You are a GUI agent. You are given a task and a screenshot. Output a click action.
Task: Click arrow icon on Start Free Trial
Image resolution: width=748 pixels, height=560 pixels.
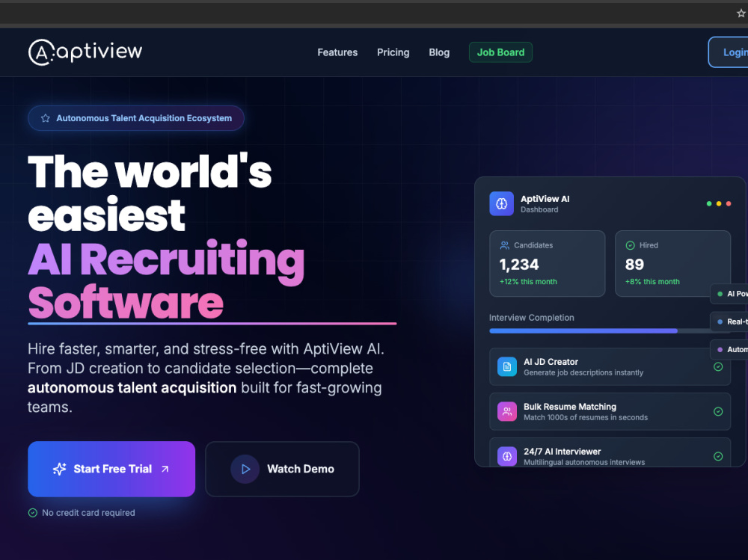pos(165,469)
